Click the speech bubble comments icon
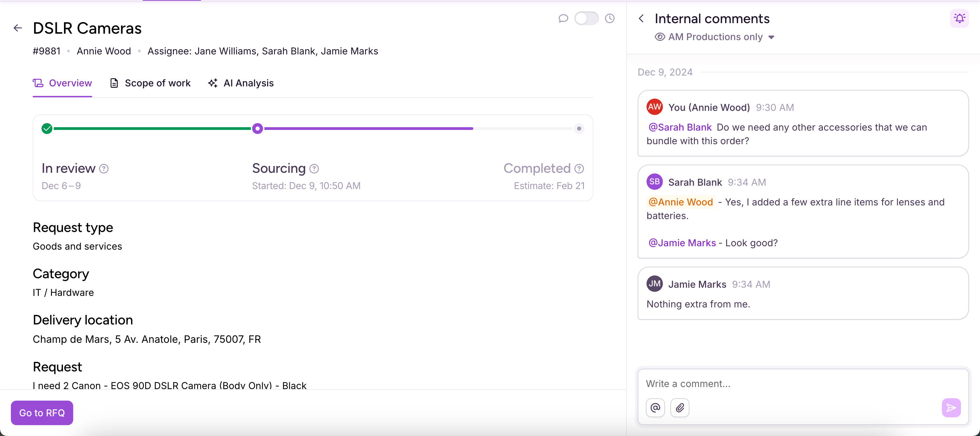The width and height of the screenshot is (980, 436). click(x=563, y=18)
